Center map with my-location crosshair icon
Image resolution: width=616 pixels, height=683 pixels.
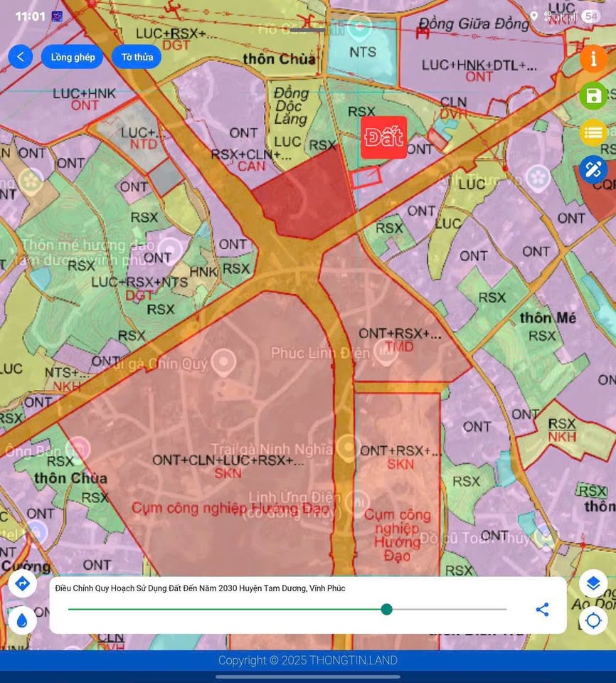[x=593, y=621]
